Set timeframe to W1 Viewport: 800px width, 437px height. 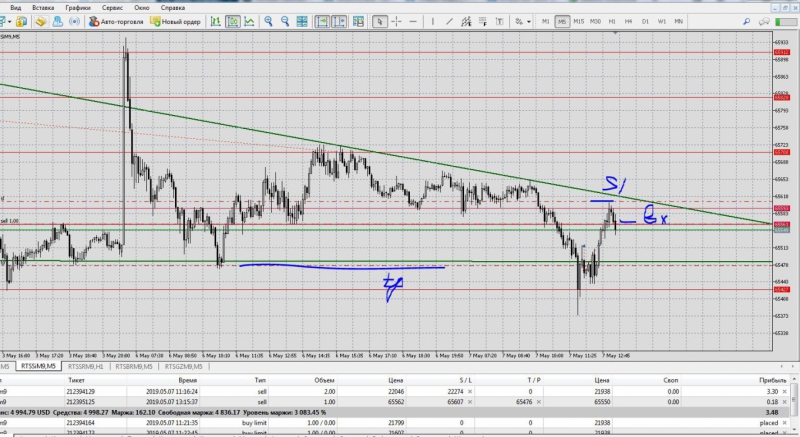pyautogui.click(x=662, y=21)
